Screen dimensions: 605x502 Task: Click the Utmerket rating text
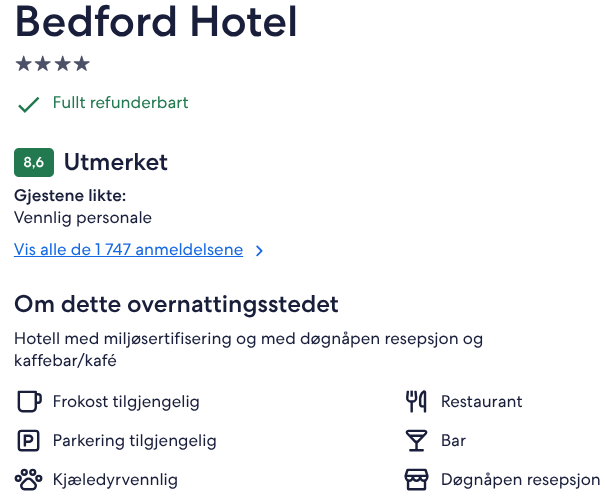click(116, 162)
